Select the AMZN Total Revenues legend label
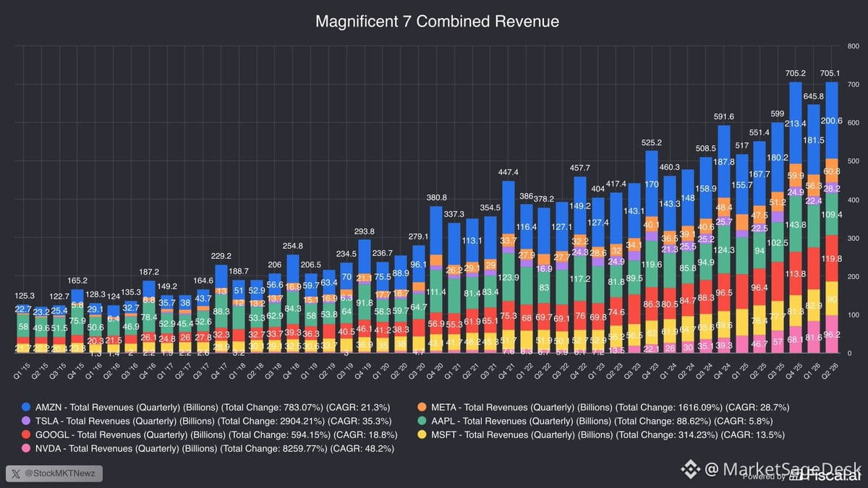This screenshot has width=868, height=488. coord(212,406)
